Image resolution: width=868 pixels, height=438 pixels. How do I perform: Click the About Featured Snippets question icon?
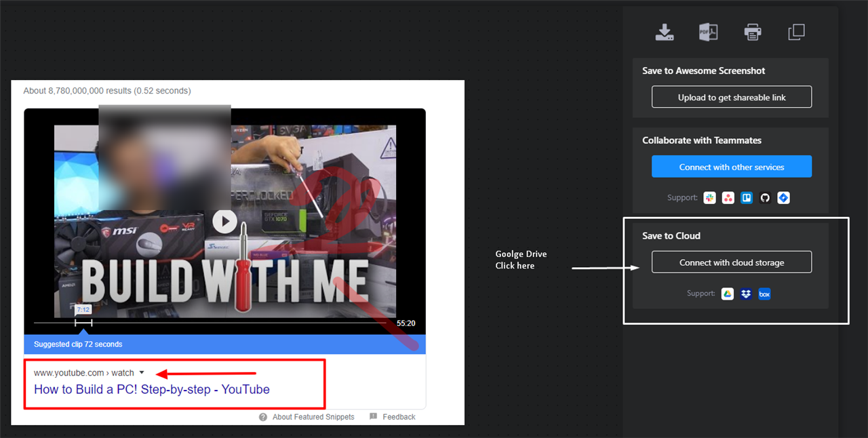tap(263, 417)
